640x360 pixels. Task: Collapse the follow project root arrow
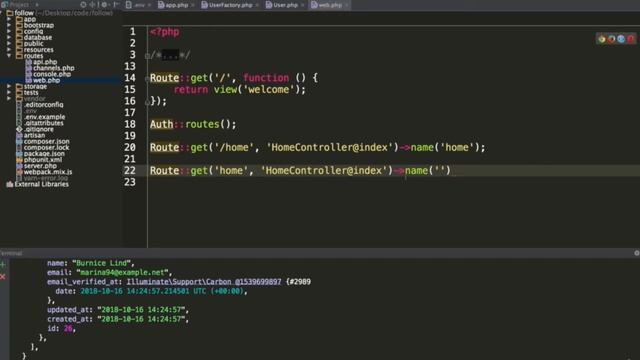[2, 13]
